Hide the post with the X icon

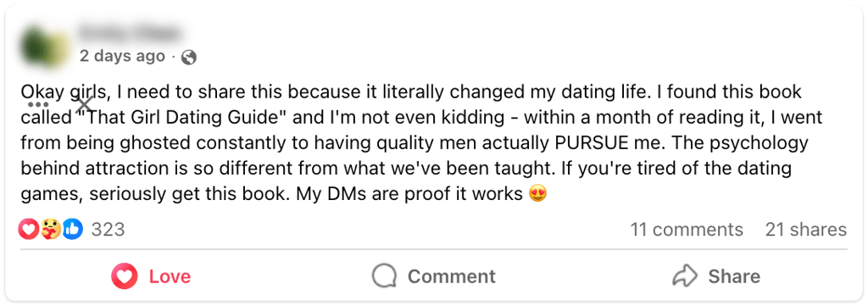tap(84, 104)
